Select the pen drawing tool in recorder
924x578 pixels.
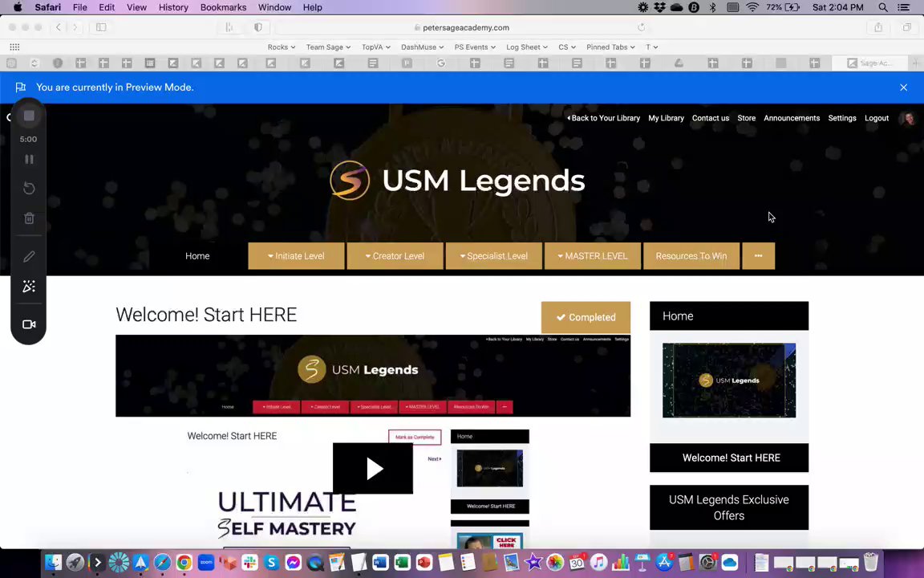pyautogui.click(x=29, y=257)
